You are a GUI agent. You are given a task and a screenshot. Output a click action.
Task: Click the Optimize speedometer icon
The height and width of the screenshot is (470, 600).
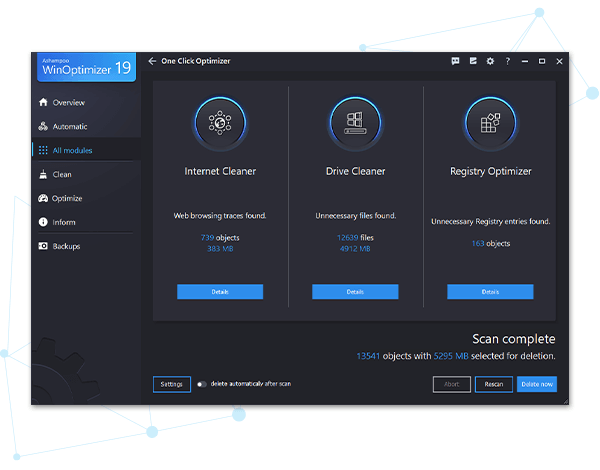[43, 198]
